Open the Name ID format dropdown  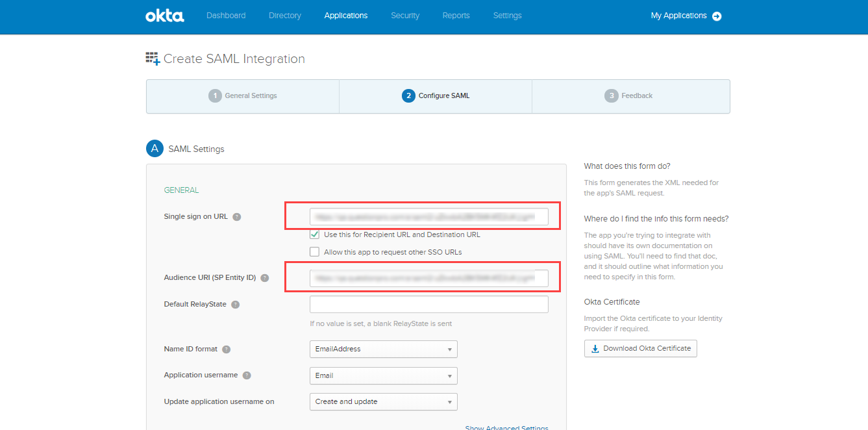(x=384, y=349)
